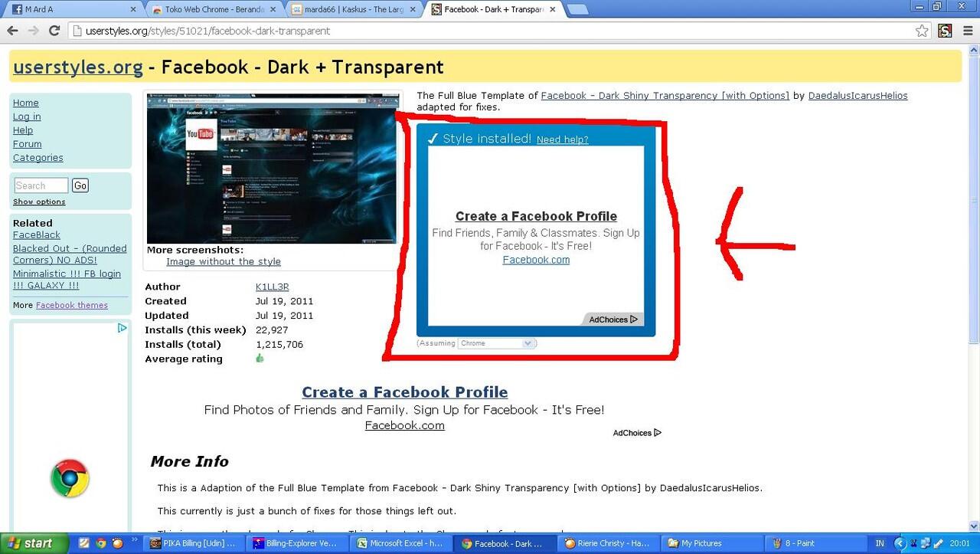Select the Facebook - Dark + Transparent tab
Screen dimensions: 980x554
(494, 9)
